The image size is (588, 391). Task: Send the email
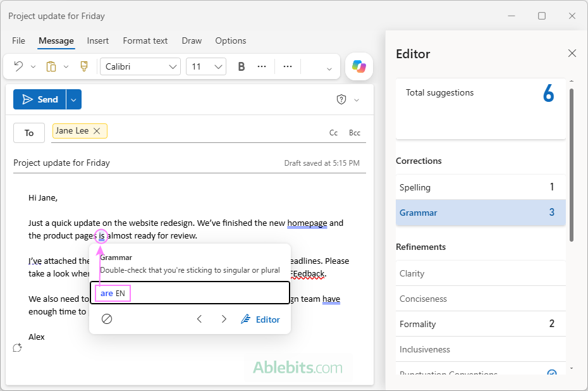(40, 99)
